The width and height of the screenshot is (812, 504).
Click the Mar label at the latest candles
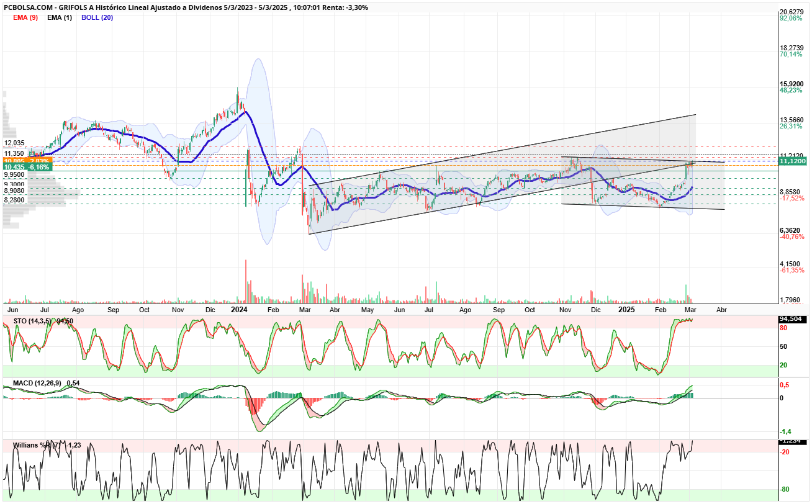pyautogui.click(x=690, y=308)
